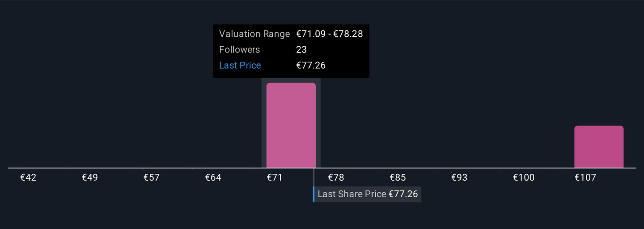Select the €85 axis label
This screenshot has height=229, width=644.
[398, 177]
